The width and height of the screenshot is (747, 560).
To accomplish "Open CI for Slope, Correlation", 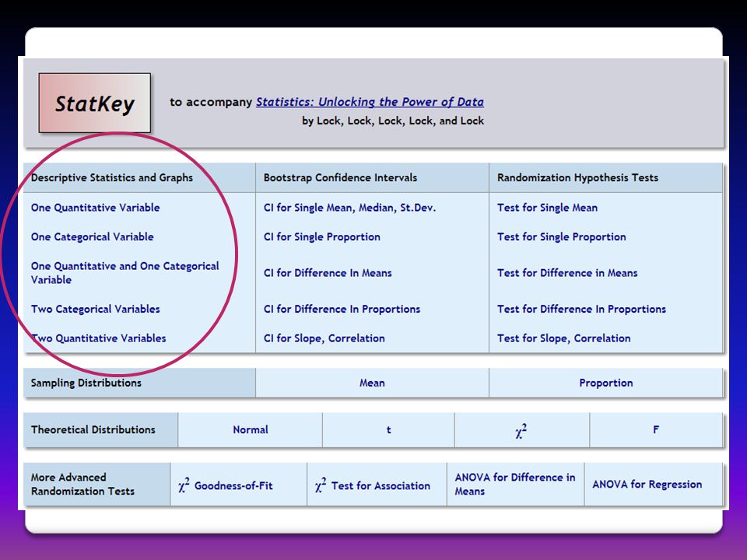I will click(x=324, y=338).
